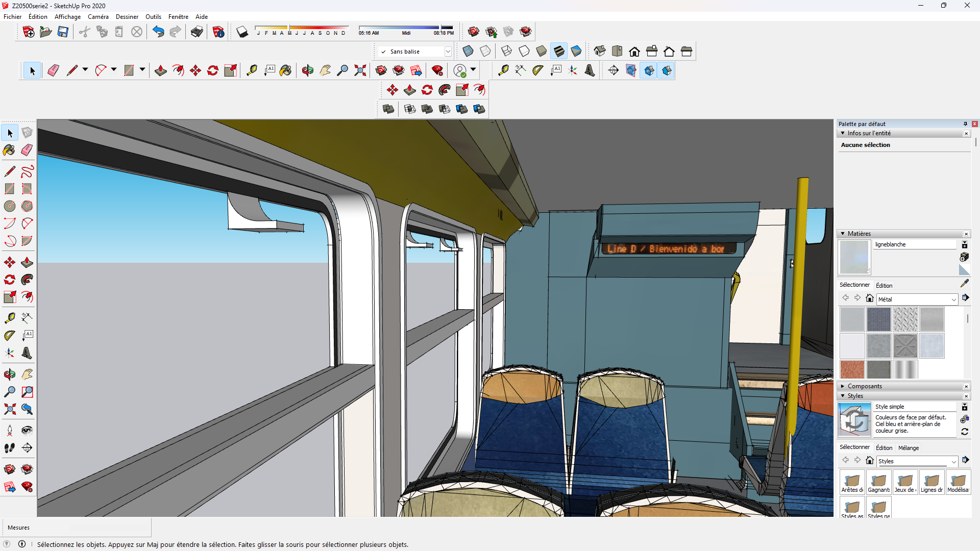Image resolution: width=980 pixels, height=551 pixels.
Task: Open the Sans balise tag dropdown
Action: click(448, 52)
